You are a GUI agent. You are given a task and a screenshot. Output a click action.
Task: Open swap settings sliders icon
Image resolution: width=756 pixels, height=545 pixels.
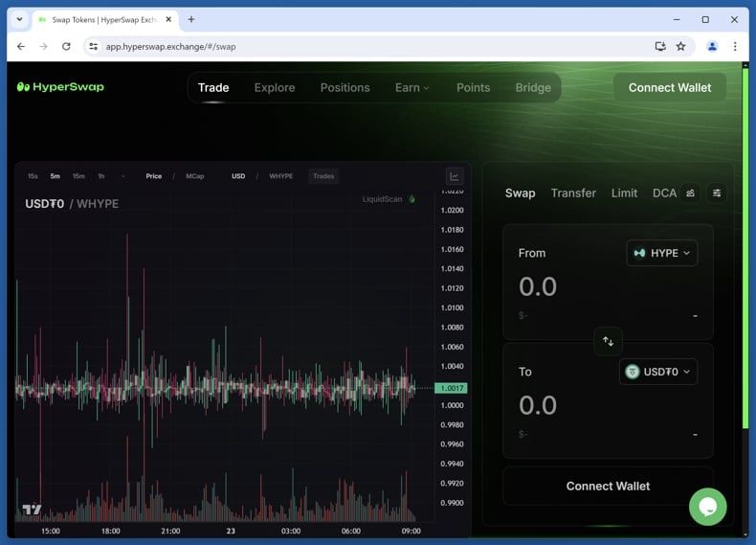pos(717,193)
